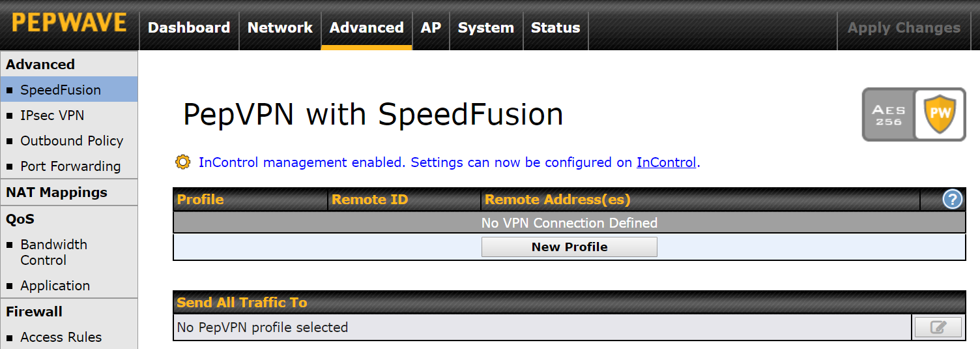The width and height of the screenshot is (980, 349).
Task: Follow the InControl hyperlink
Action: click(666, 162)
